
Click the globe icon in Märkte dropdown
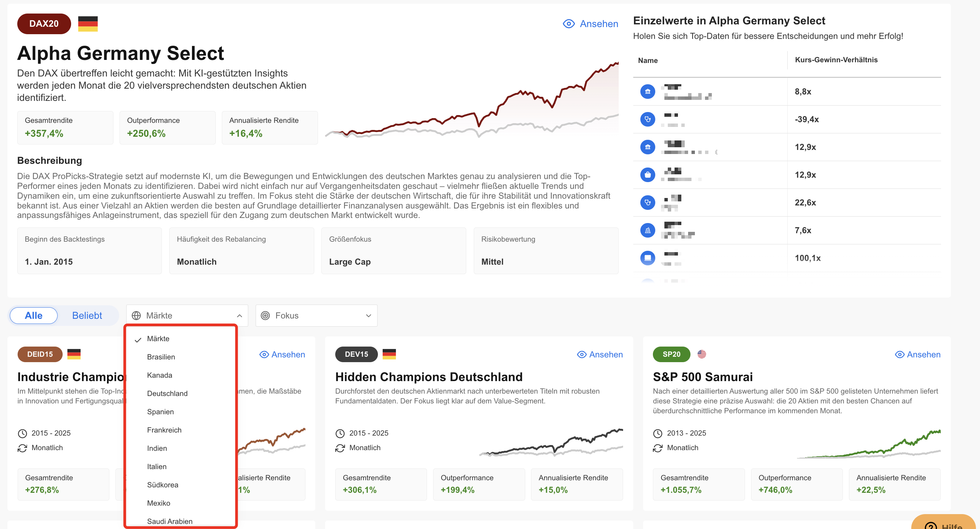pos(136,316)
